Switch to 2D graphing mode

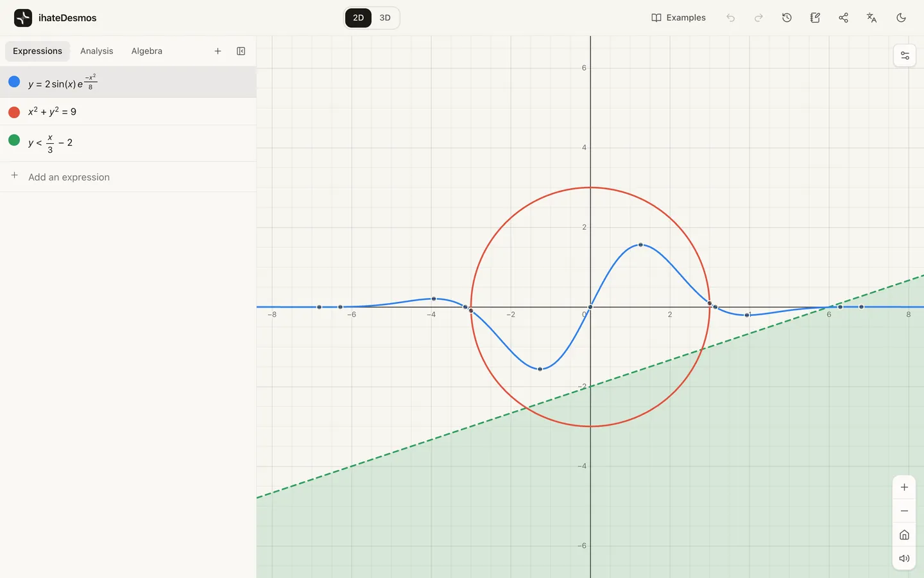(x=358, y=18)
